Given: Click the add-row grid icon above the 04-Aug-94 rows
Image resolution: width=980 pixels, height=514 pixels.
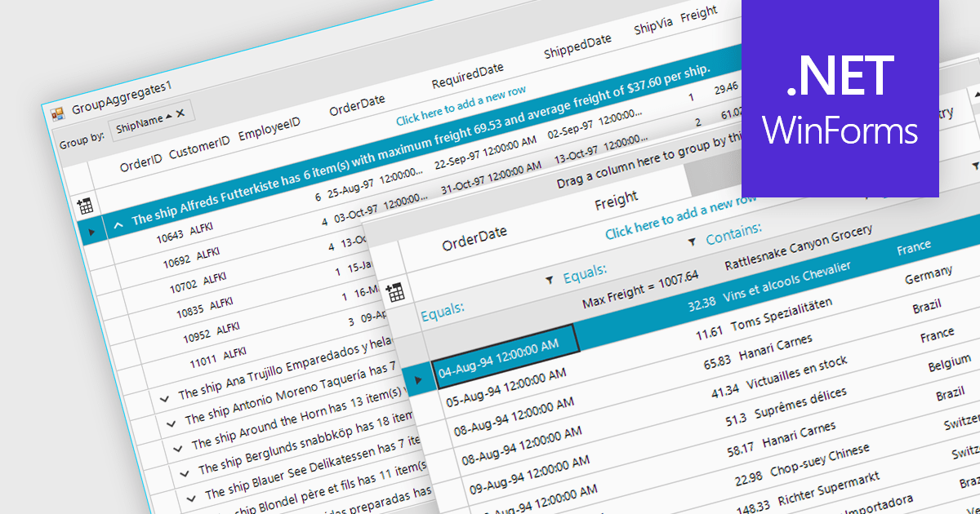Looking at the screenshot, I should (x=395, y=293).
